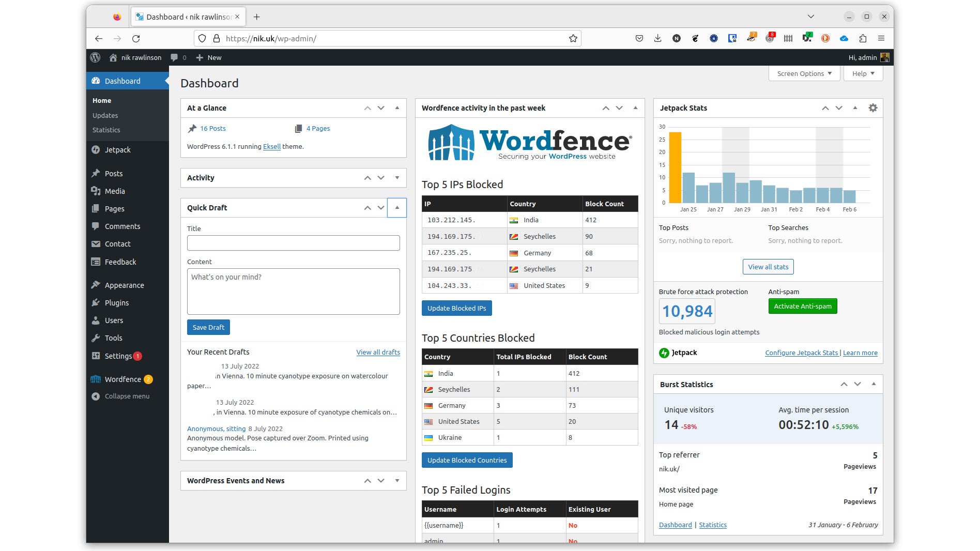Image resolution: width=980 pixels, height=551 pixels.
Task: Bookmark this page with star icon
Action: 573,39
